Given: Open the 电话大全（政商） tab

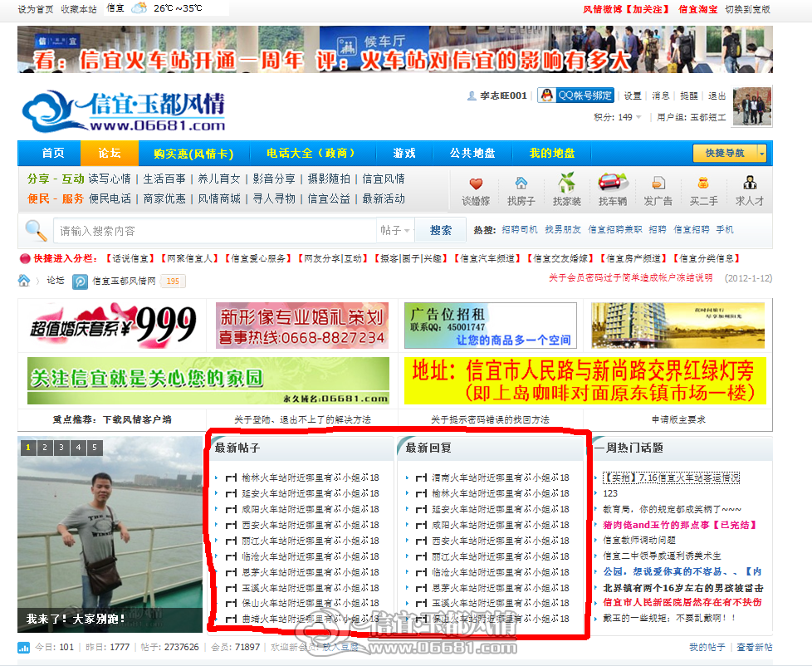Looking at the screenshot, I should 311,154.
